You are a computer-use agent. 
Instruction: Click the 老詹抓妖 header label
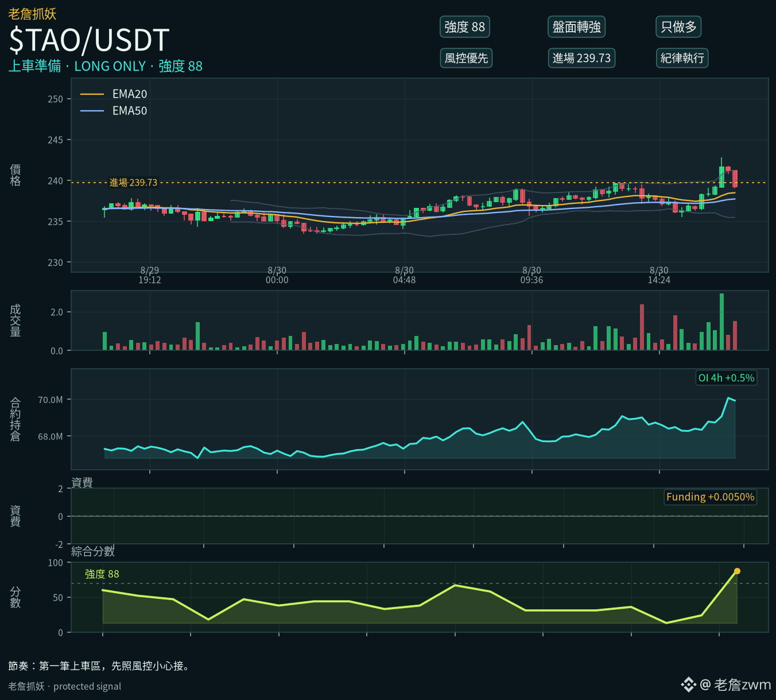[x=32, y=13]
